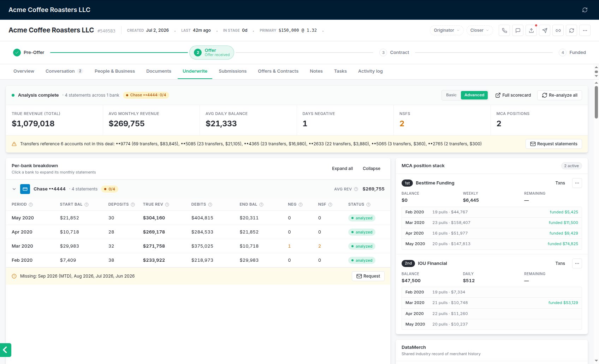Click the refresh icon in the dark header

click(x=585, y=10)
